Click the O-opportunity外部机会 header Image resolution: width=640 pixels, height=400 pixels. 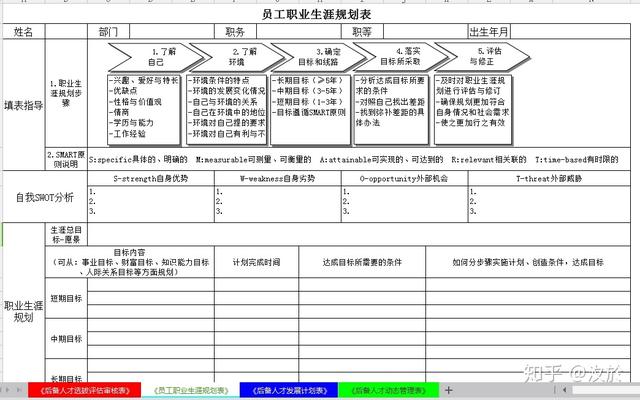(x=404, y=178)
